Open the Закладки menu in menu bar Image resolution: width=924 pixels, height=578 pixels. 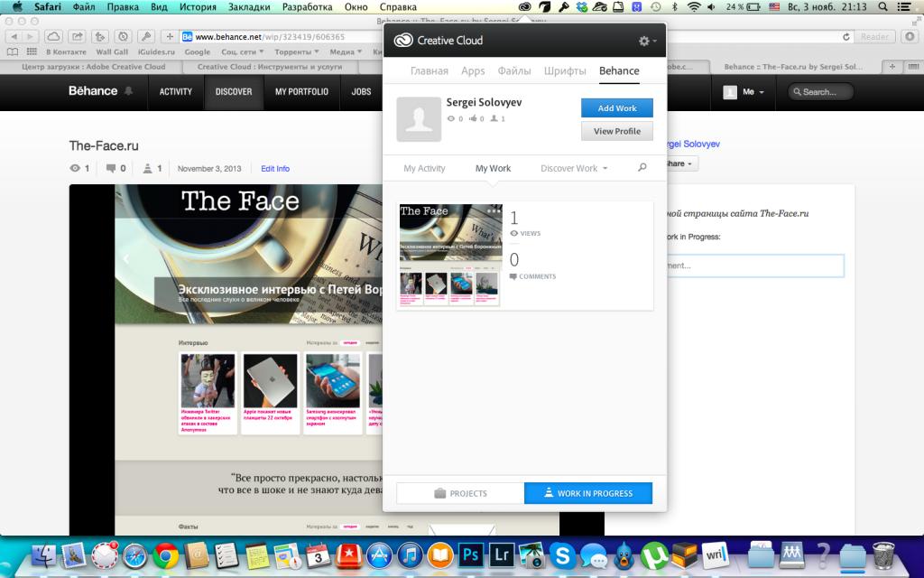pyautogui.click(x=249, y=7)
